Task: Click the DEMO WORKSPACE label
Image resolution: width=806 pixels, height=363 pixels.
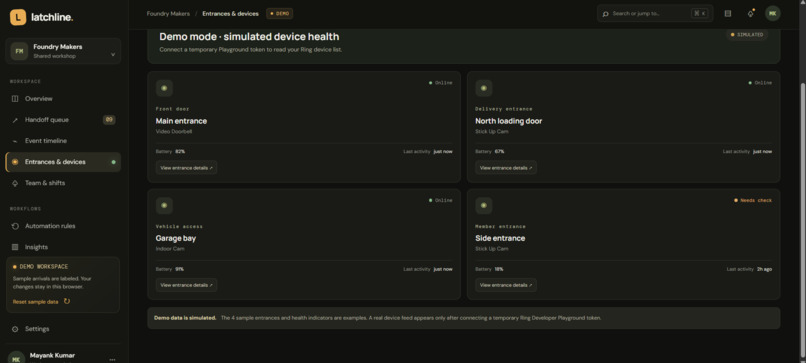Action: 44,267
